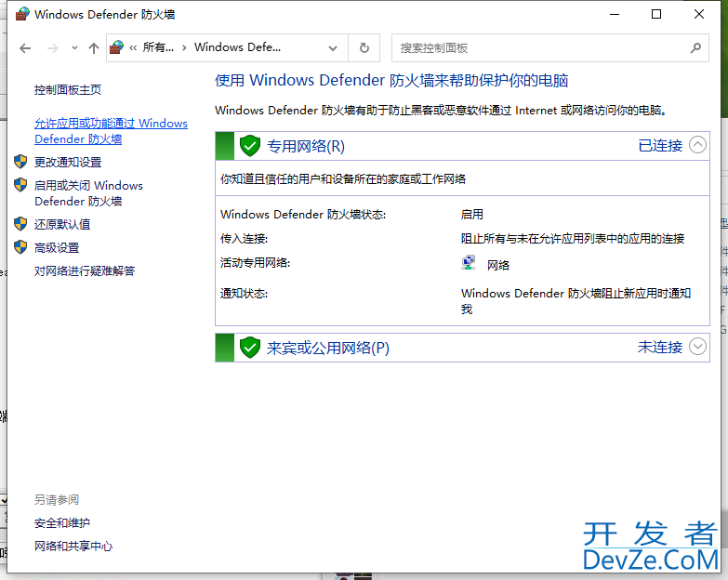Expand the 来宾或公用网络(P) section chevron

coord(697,347)
